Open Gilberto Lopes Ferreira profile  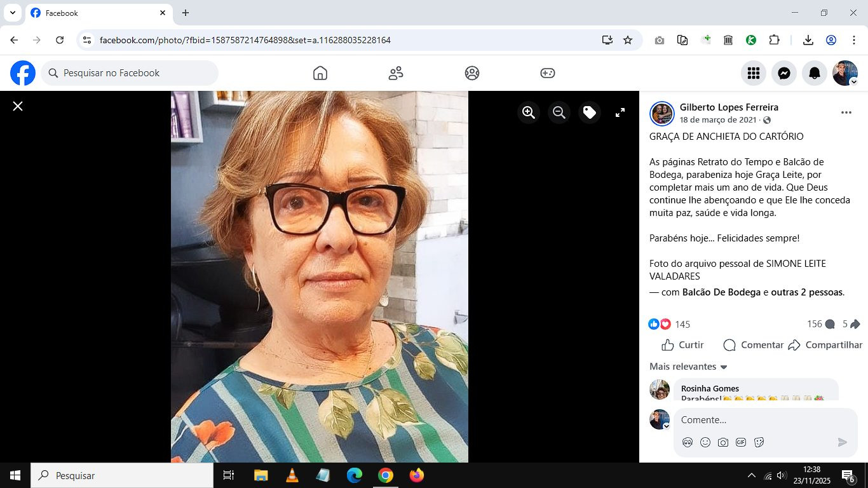click(x=729, y=107)
